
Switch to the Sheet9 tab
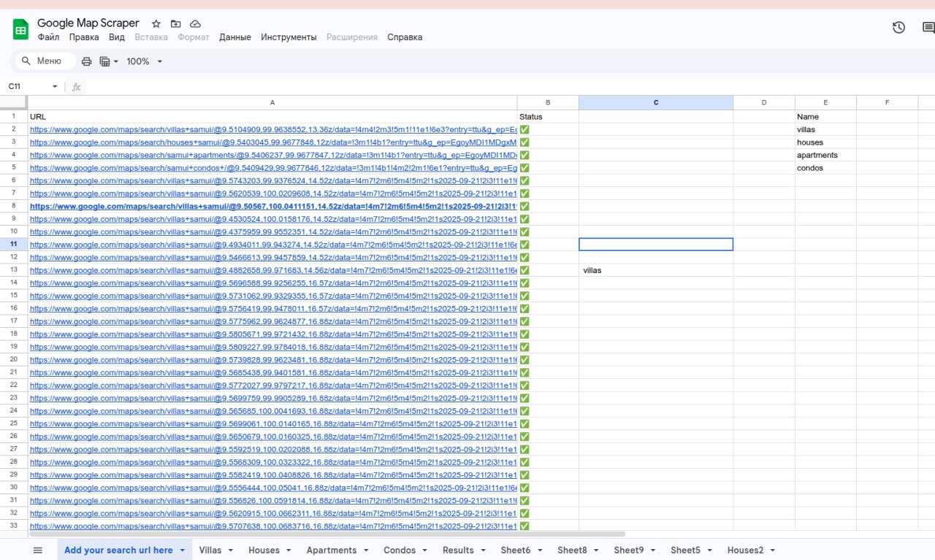coord(629,551)
